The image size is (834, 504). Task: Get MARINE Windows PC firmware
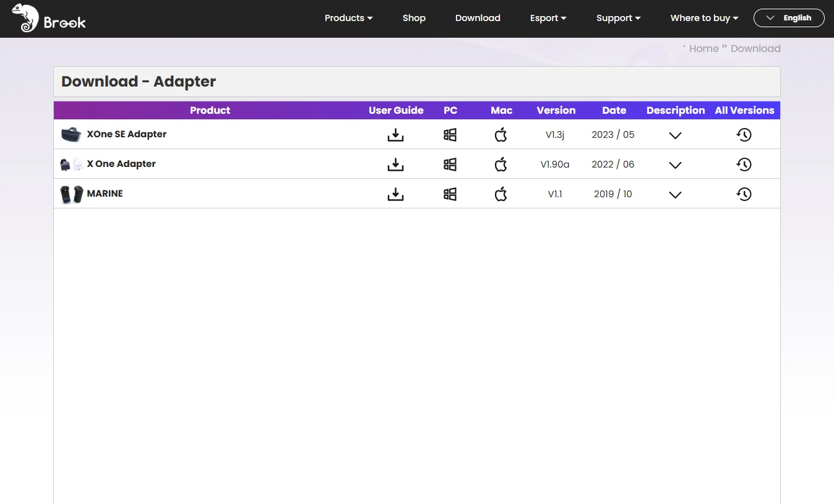pos(450,194)
